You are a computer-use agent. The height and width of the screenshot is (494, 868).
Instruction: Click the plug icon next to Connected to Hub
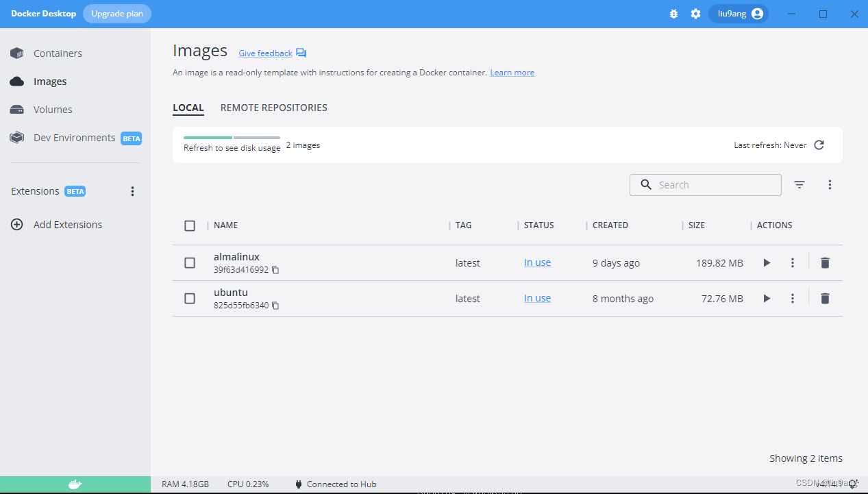pos(298,484)
